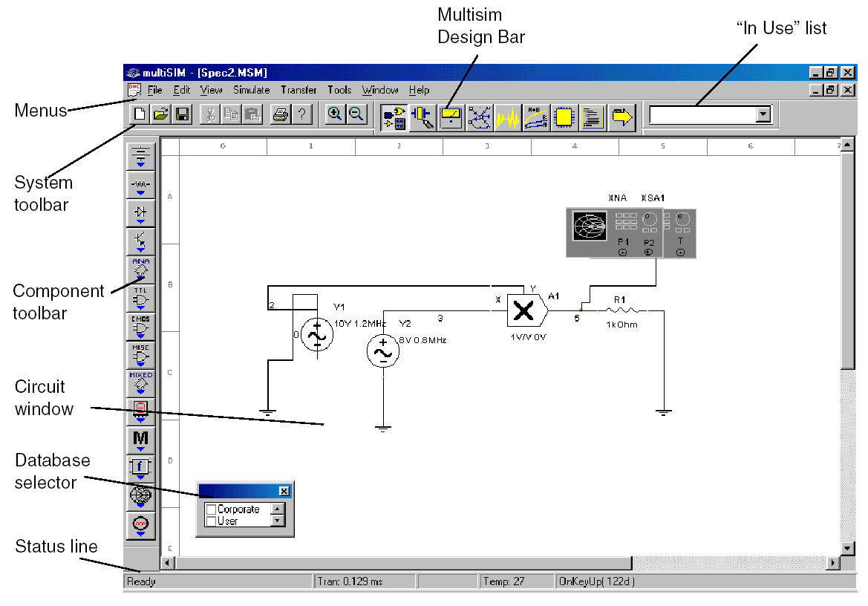The image size is (868, 606).
Task: Open the MISC digital component toolbar
Action: 140,355
